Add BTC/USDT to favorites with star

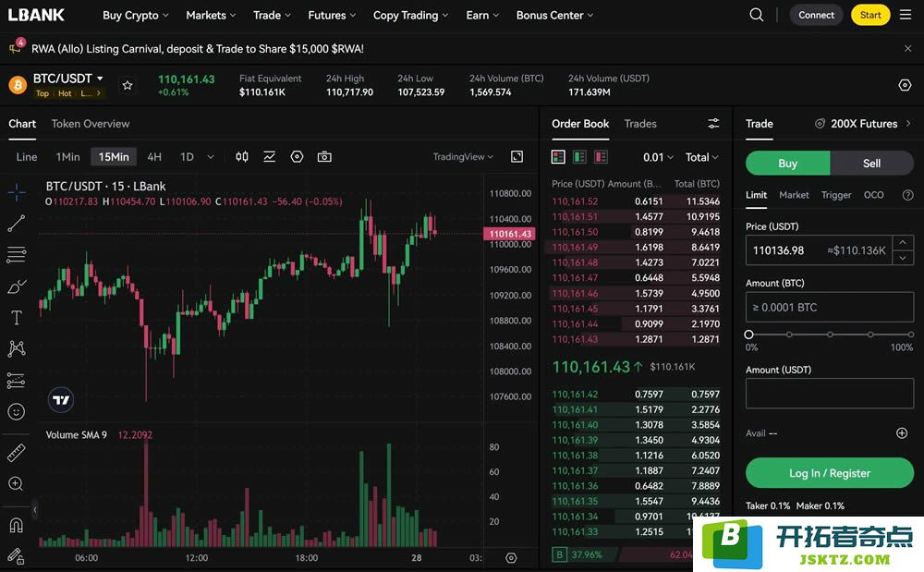[128, 85]
